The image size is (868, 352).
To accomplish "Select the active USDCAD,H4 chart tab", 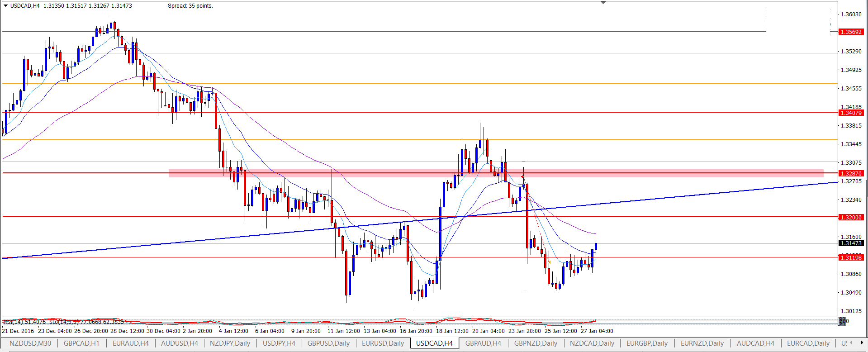I will (434, 343).
